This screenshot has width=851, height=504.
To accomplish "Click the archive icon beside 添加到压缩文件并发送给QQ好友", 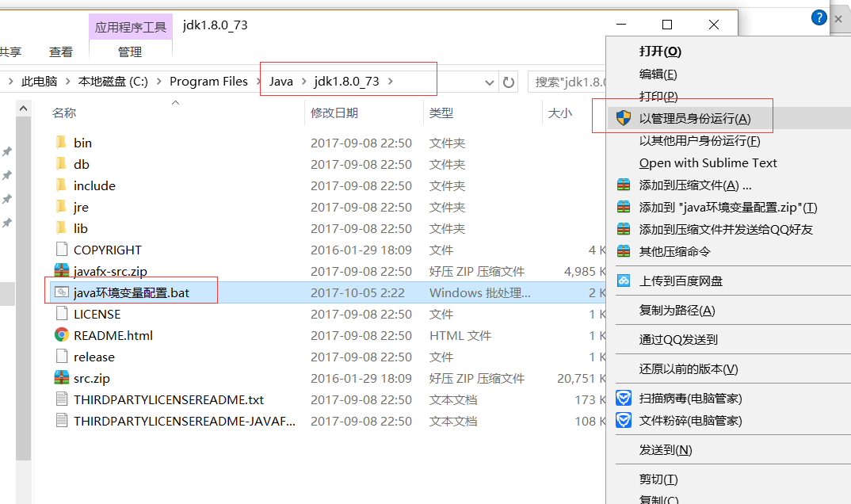I will (x=624, y=230).
